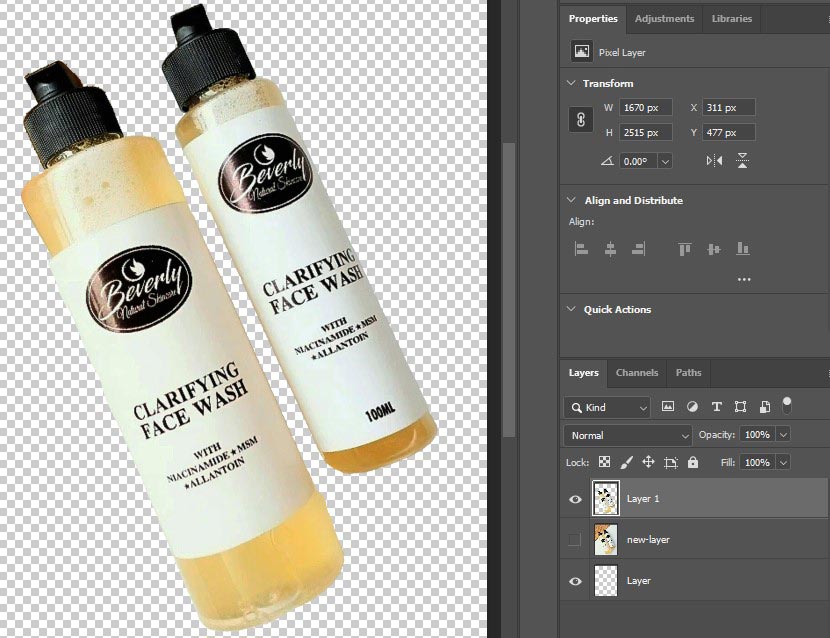Align vertical centers

[x=714, y=249]
